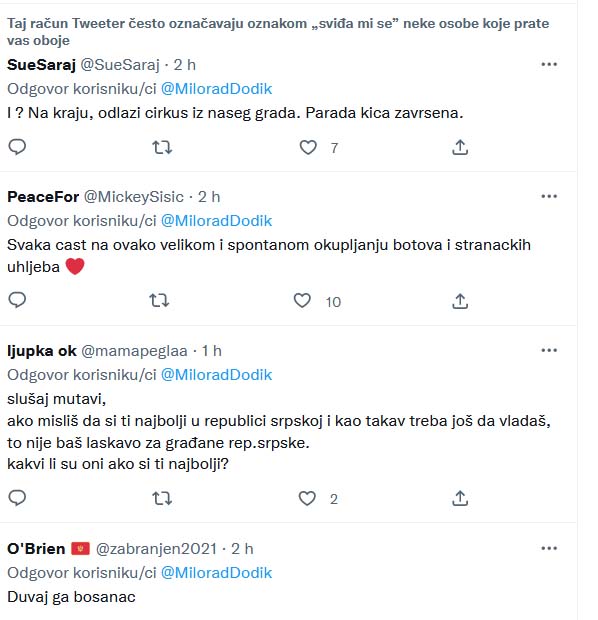The height and width of the screenshot is (620, 598).
Task: Open more options on SueSaraj's tweet
Action: [549, 64]
